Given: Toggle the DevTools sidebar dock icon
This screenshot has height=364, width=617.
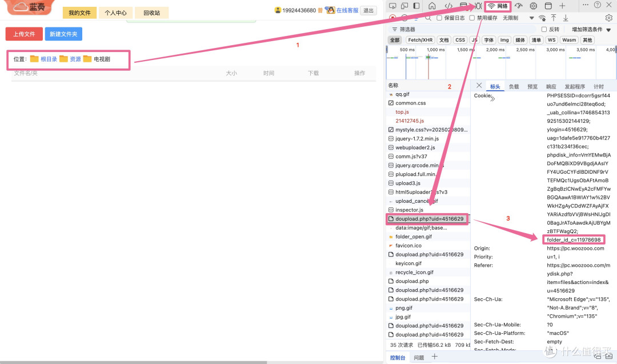Looking at the screenshot, I should click(416, 6).
